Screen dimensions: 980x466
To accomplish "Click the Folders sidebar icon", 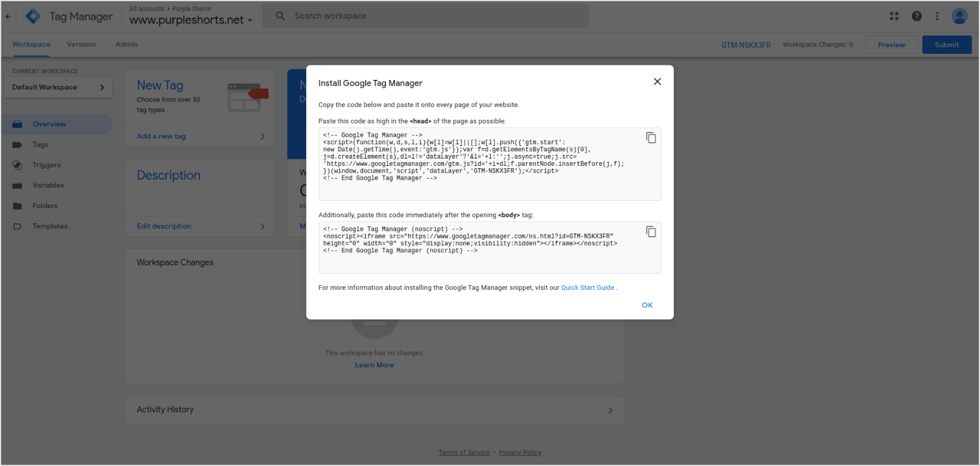I will click(18, 206).
